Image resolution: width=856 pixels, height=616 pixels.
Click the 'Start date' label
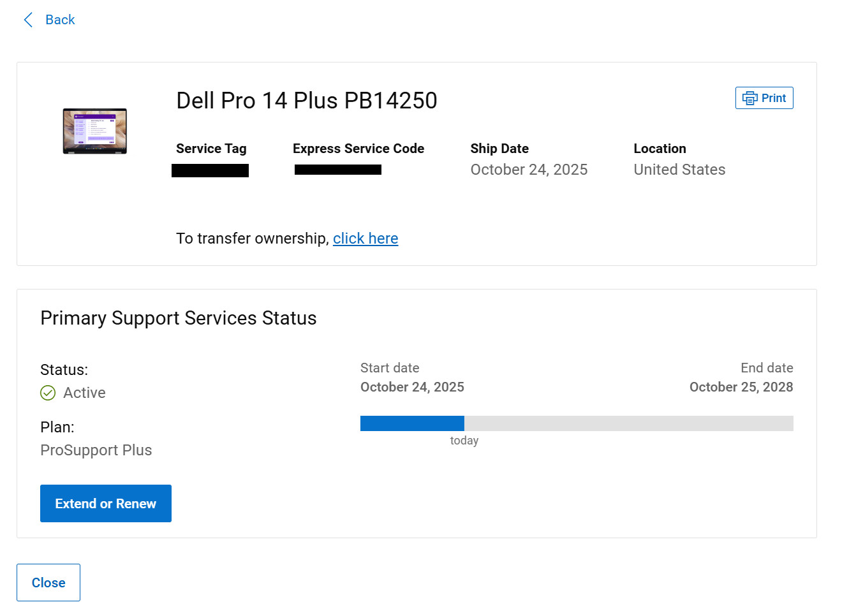point(390,368)
